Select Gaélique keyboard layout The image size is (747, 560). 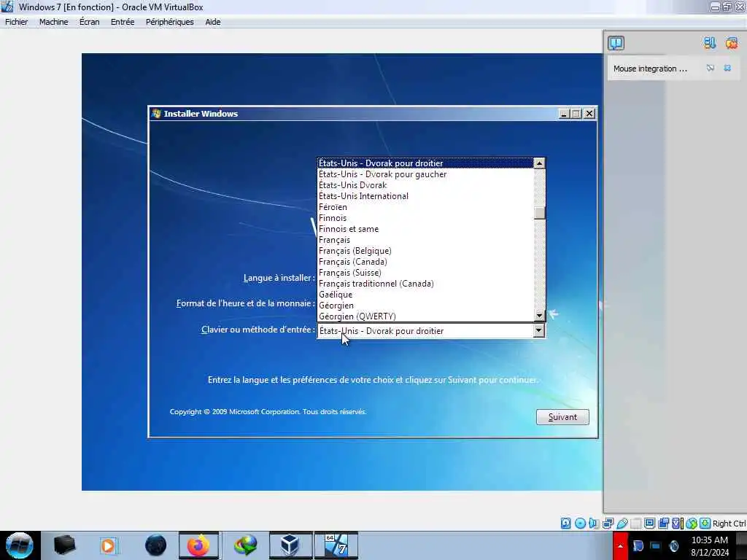coord(425,295)
